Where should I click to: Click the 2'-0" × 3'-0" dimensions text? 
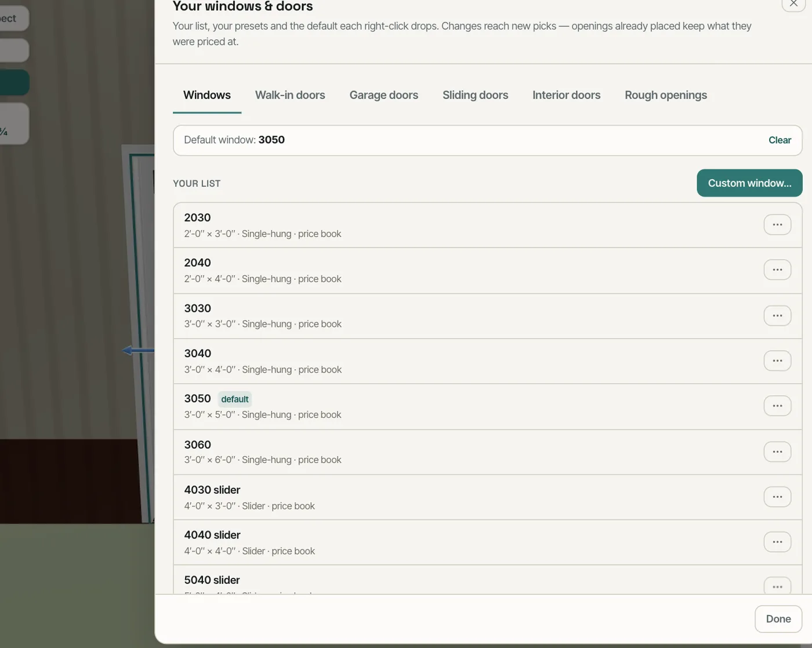click(210, 234)
